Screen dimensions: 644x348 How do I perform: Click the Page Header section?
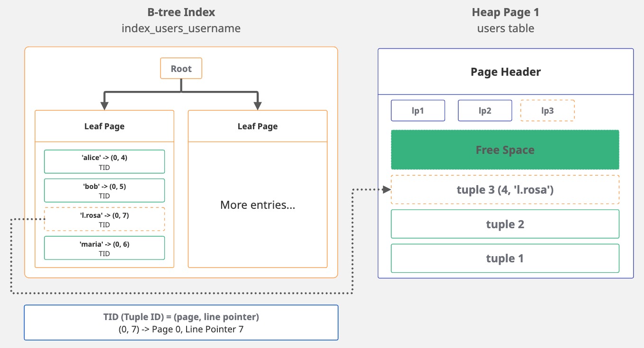505,72
